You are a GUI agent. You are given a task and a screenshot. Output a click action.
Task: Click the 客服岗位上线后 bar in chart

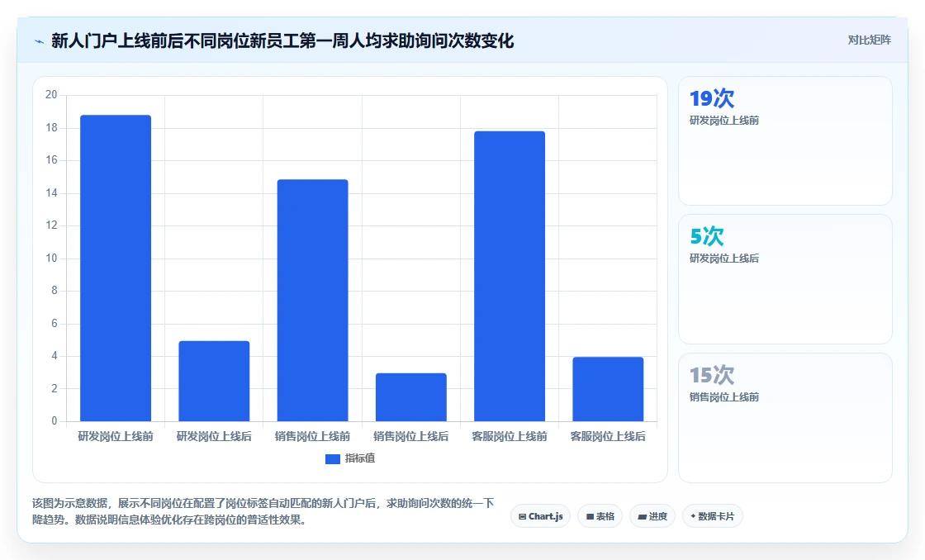(x=608, y=389)
